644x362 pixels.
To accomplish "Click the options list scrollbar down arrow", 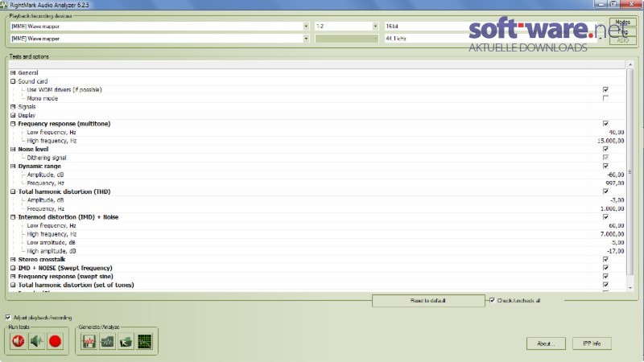I will pyautogui.click(x=630, y=288).
